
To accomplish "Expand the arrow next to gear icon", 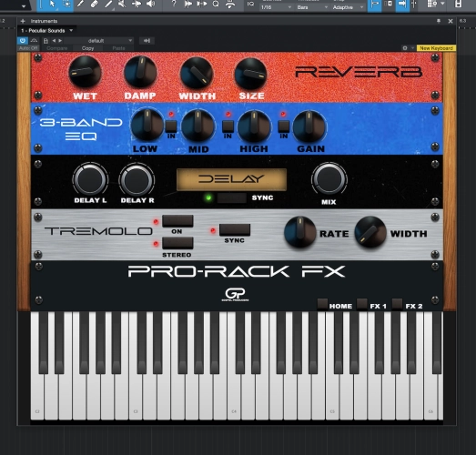I will coord(412,48).
